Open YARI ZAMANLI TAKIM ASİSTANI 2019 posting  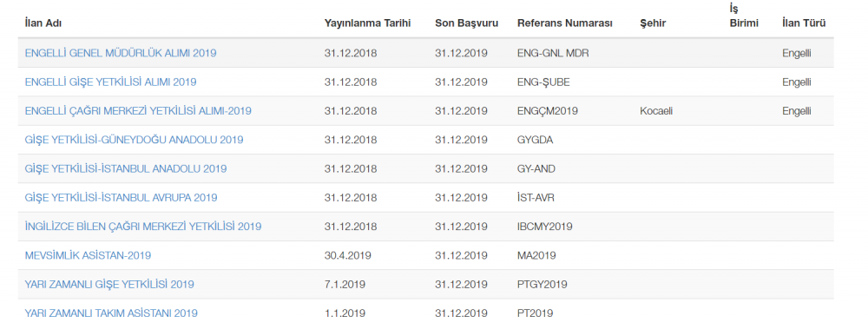pyautogui.click(x=111, y=313)
